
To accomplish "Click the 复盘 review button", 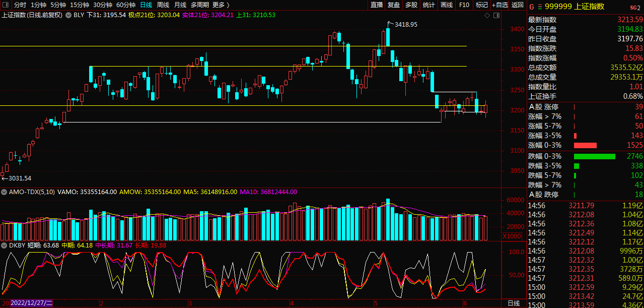I will coord(394,5).
